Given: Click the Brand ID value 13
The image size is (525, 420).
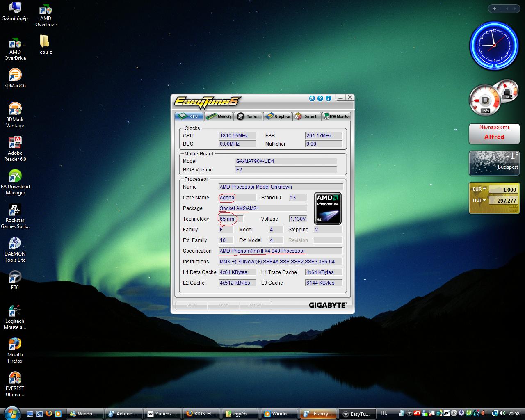Looking at the screenshot, I should tap(298, 197).
